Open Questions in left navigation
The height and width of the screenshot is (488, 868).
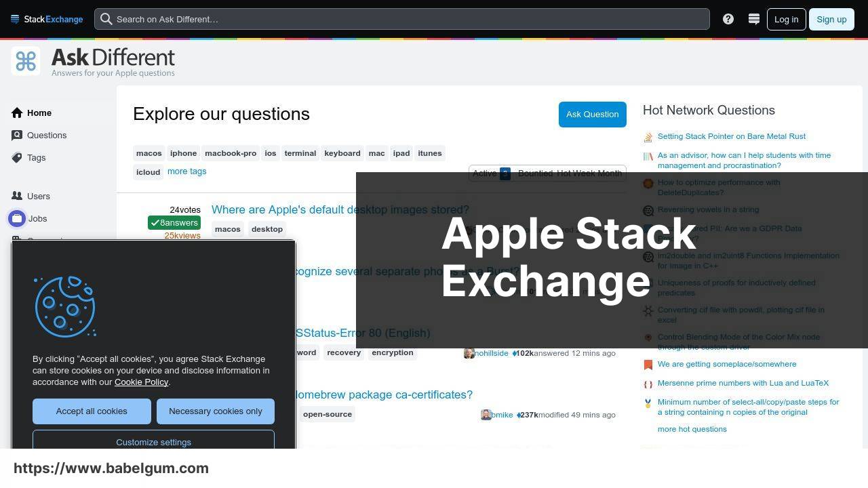pos(47,135)
